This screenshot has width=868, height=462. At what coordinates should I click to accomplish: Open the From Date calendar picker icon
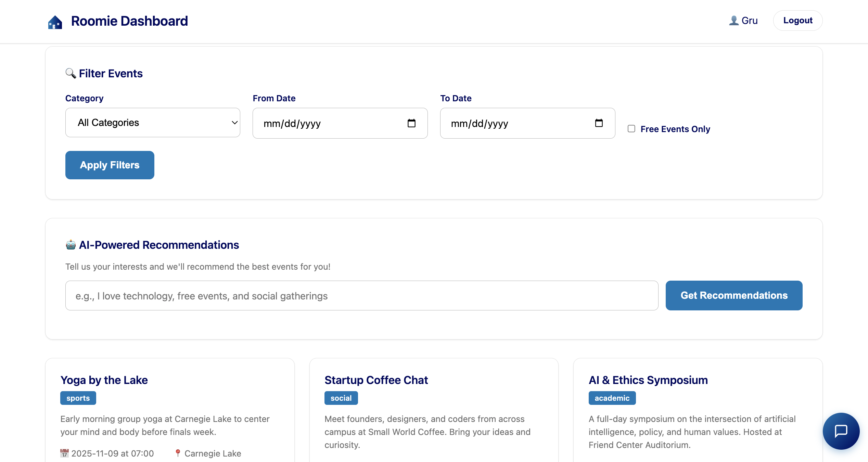coord(411,123)
